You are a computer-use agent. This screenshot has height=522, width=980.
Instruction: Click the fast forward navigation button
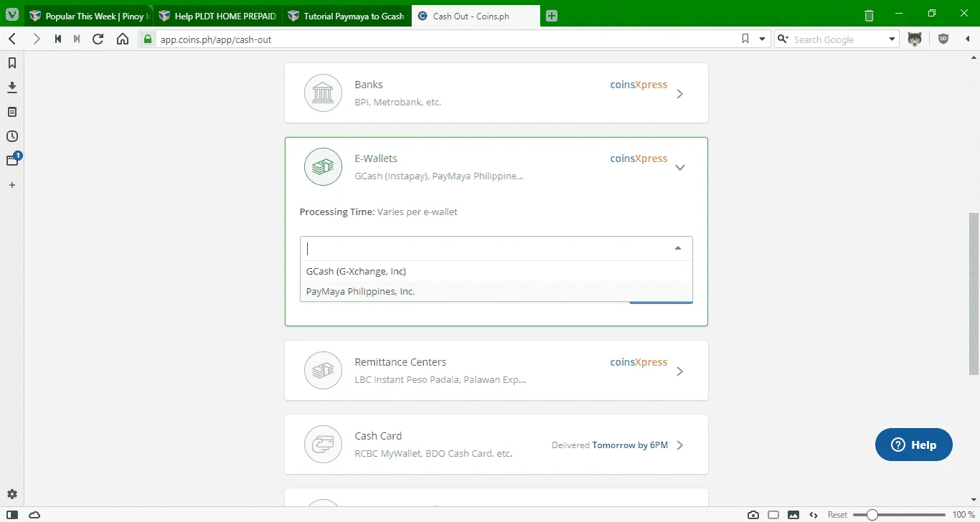(77, 39)
